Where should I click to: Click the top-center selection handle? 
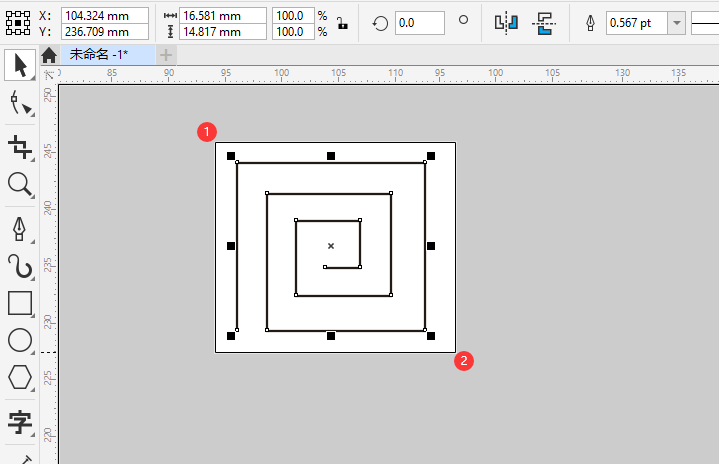[331, 156]
